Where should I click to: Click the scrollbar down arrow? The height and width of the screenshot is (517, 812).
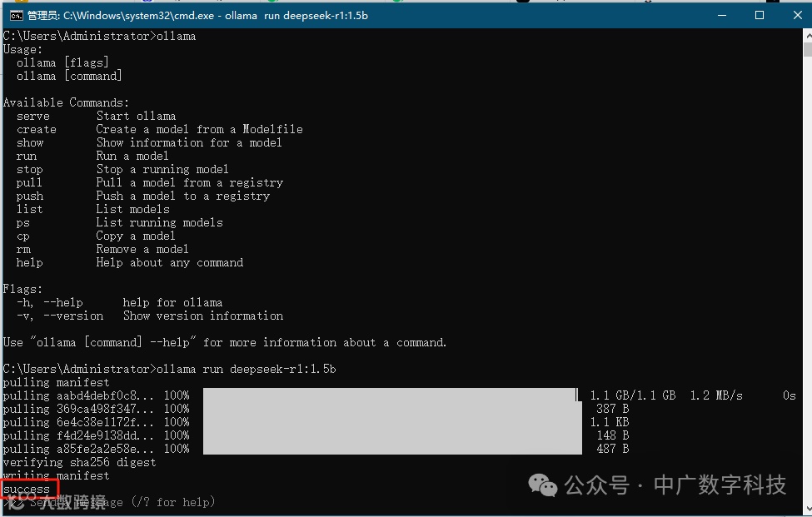coord(808,508)
